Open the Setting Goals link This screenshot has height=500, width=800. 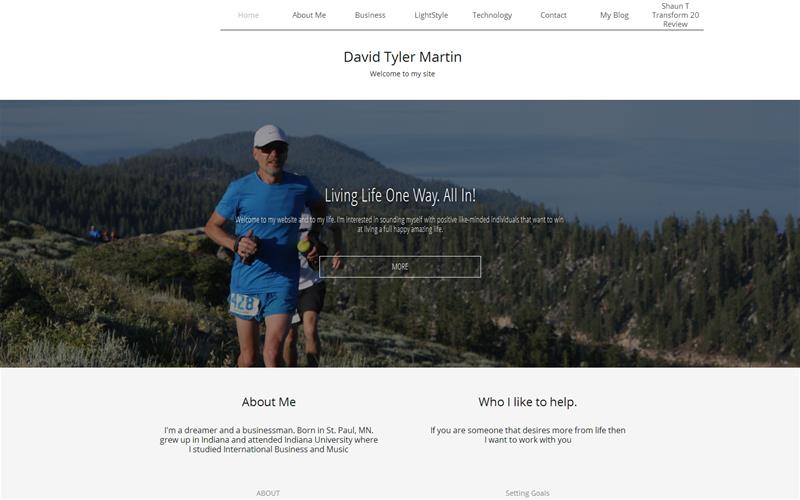527,493
